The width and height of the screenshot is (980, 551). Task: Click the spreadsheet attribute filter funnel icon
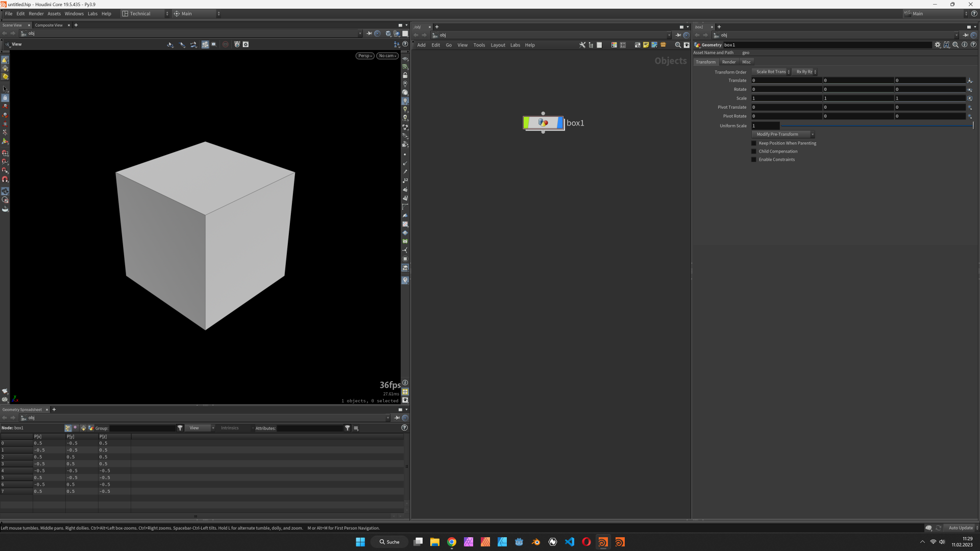[348, 428]
